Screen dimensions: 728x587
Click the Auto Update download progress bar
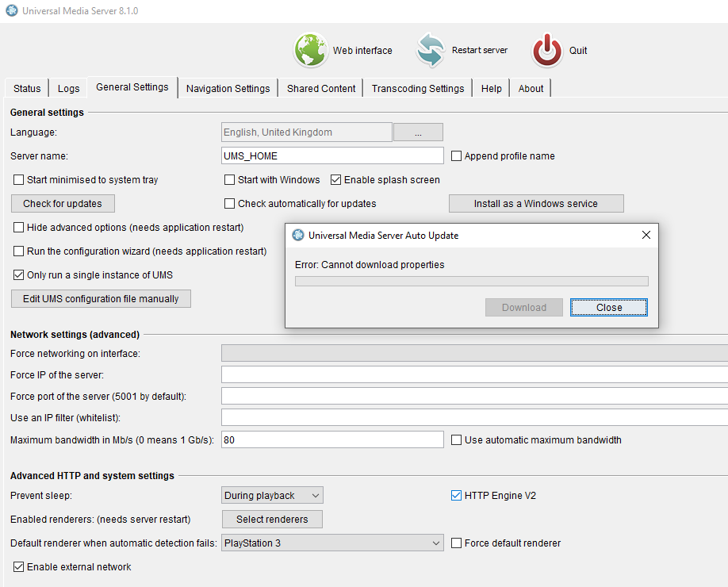coord(472,281)
